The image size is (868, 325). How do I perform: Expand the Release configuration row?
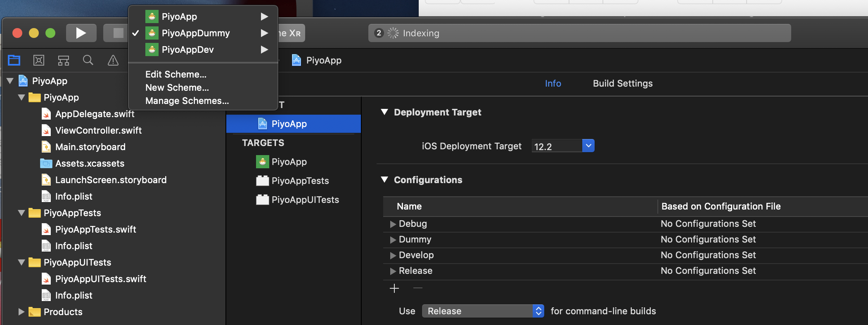[x=393, y=271]
